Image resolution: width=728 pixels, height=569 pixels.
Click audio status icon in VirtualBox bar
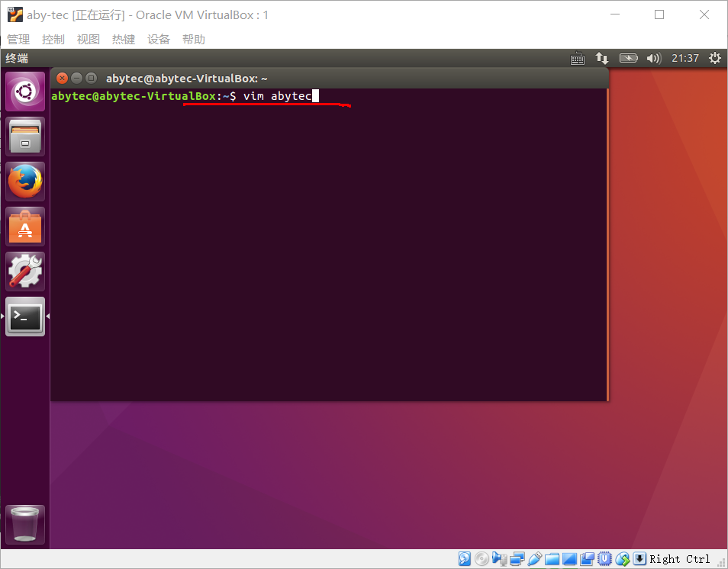point(500,559)
